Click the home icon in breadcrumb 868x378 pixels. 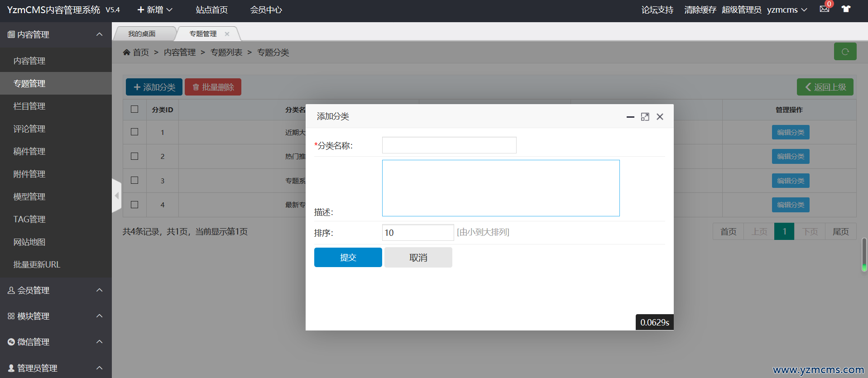click(x=127, y=53)
